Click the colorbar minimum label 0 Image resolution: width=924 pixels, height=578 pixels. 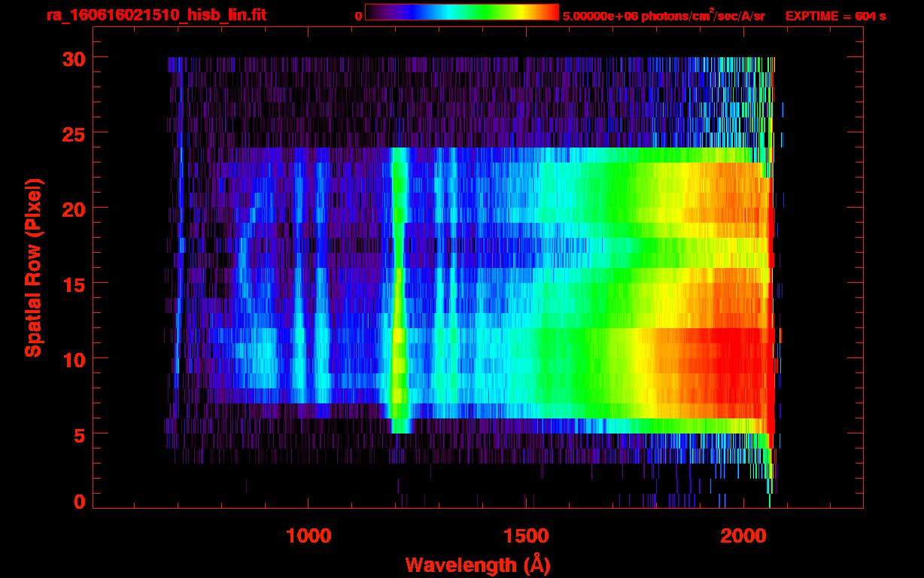click(x=358, y=16)
